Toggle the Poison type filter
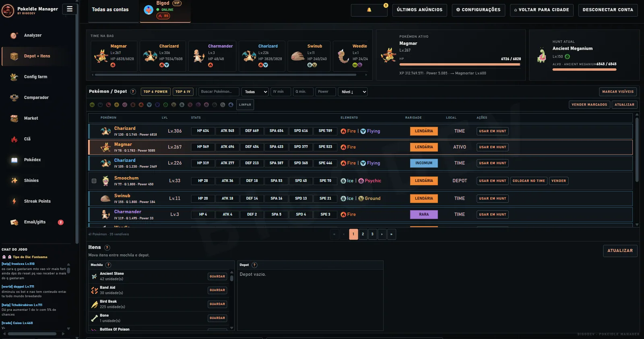This screenshot has height=339, width=644. 198,105
